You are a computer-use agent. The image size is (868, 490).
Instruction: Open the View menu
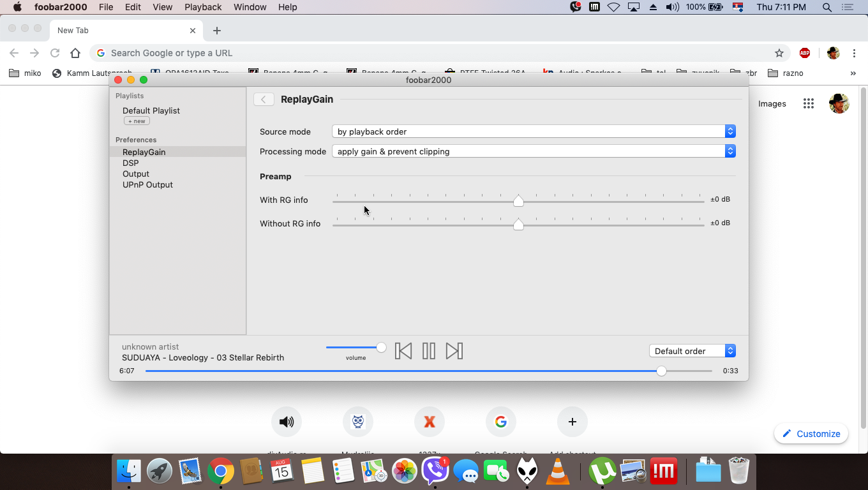click(163, 7)
